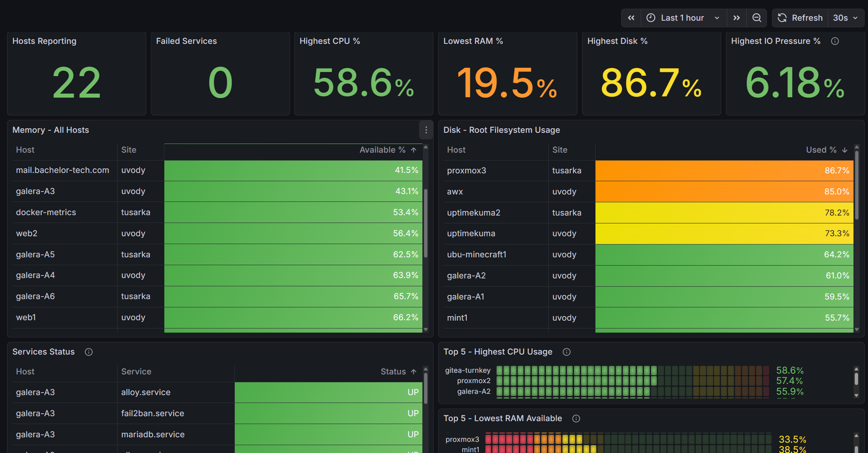This screenshot has height=453, width=868.
Task: Click the Host column header in Memory table
Action: 25,150
